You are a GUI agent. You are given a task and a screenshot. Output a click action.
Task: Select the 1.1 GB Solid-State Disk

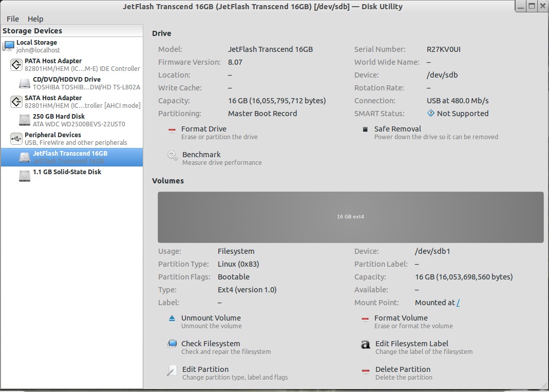67,172
